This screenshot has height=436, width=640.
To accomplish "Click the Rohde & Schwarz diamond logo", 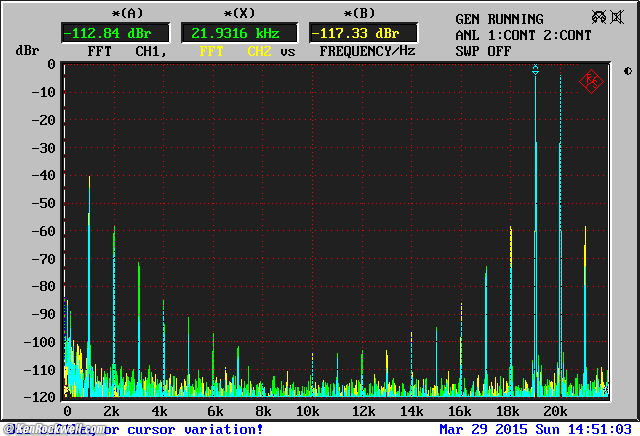I will [x=591, y=82].
